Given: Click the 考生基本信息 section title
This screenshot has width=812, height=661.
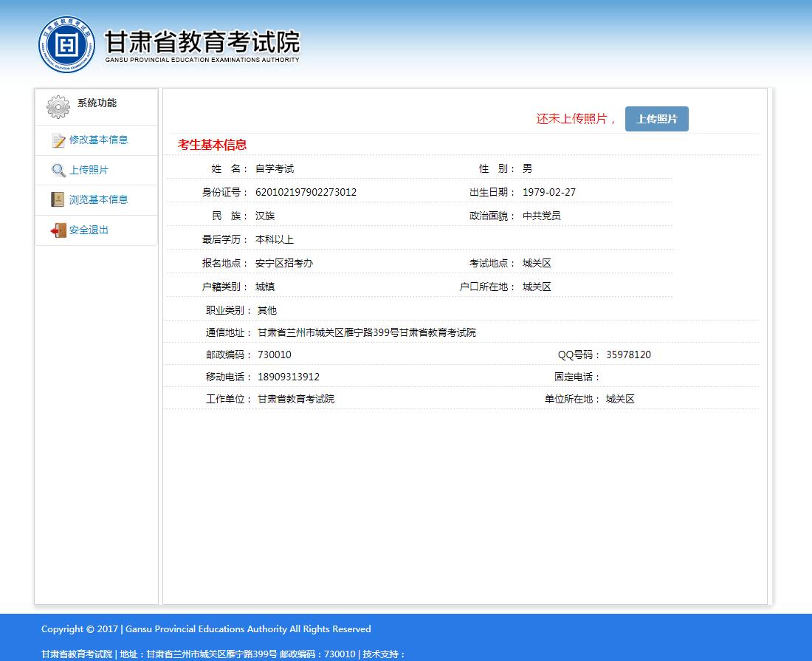Looking at the screenshot, I should tap(213, 145).
